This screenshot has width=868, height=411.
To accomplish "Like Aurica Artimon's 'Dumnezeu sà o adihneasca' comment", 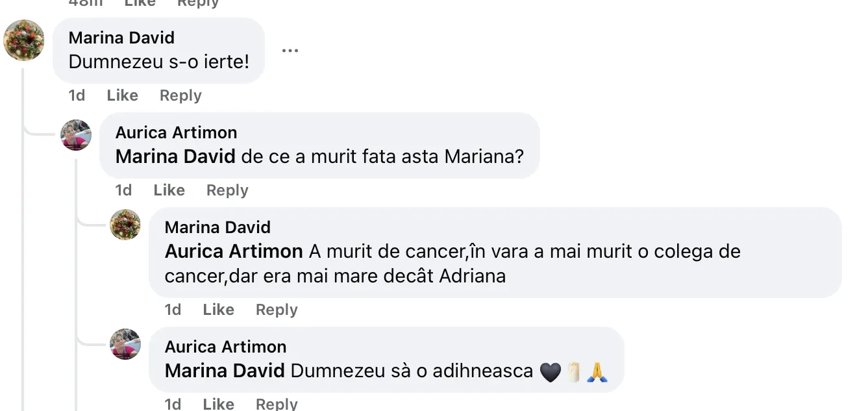I will pyautogui.click(x=218, y=403).
